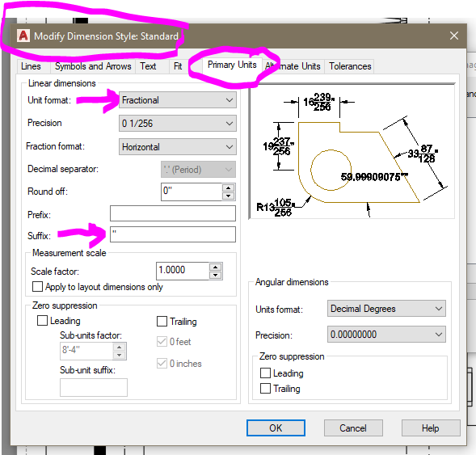Toggle angular Trailing zero suppression checkbox

(265, 388)
